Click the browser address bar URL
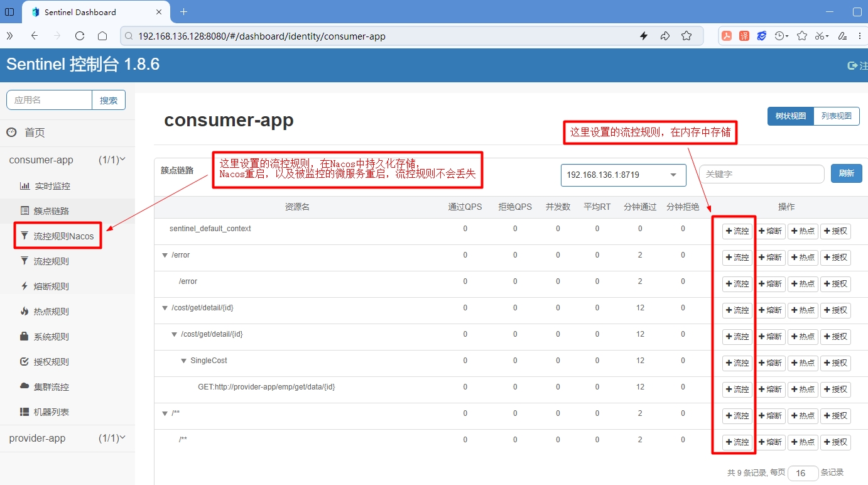The height and width of the screenshot is (485, 868). 262,36
